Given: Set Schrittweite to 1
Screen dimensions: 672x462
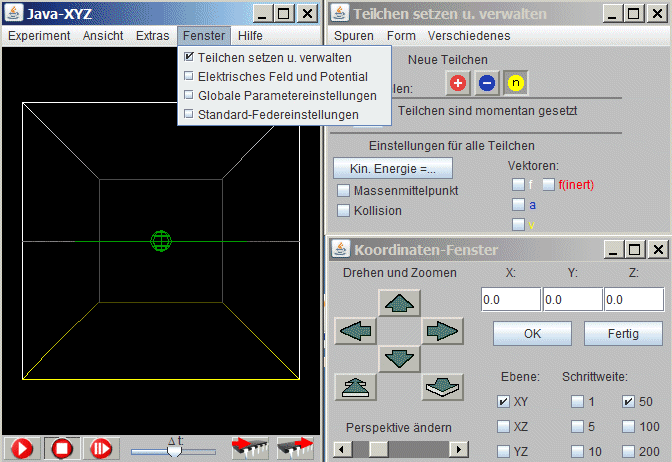Looking at the screenshot, I should tap(577, 402).
